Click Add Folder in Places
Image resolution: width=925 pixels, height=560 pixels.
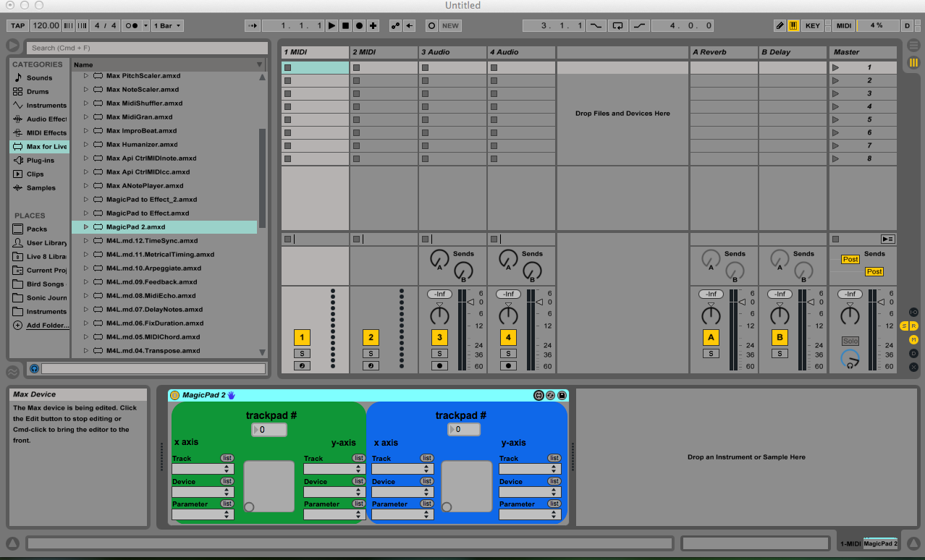(47, 326)
